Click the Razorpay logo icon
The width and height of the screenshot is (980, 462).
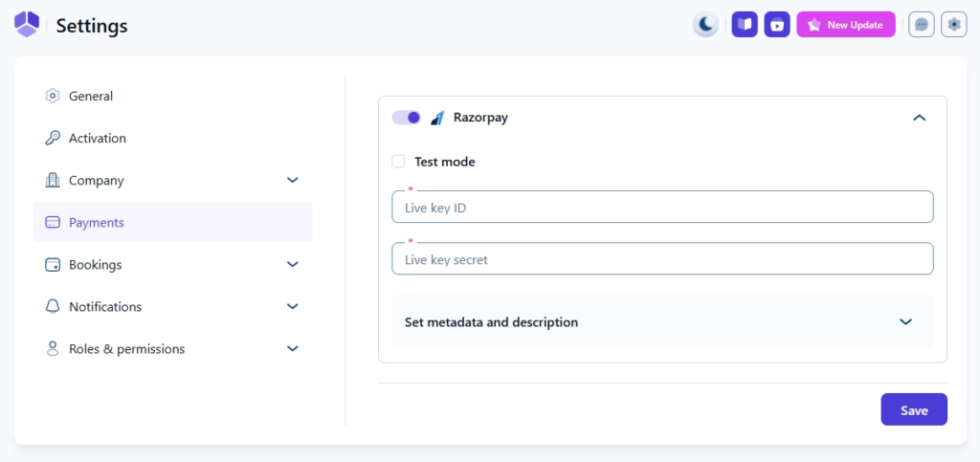[437, 119]
